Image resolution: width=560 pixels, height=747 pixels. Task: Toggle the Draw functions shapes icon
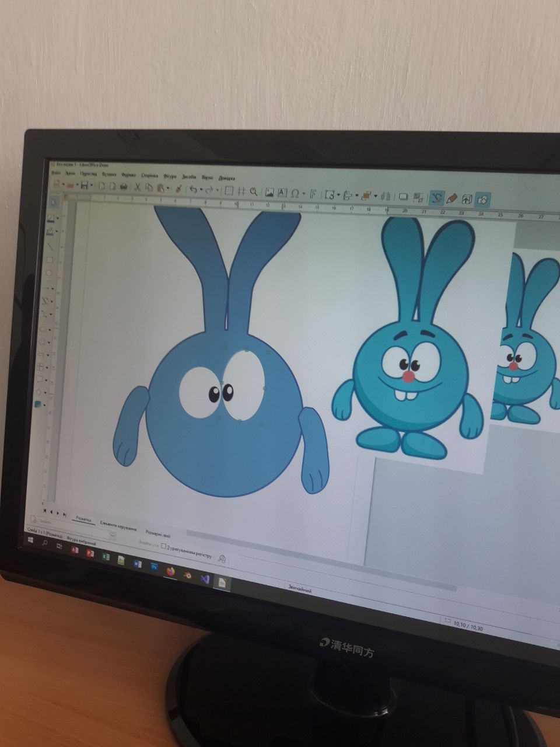pos(482,200)
